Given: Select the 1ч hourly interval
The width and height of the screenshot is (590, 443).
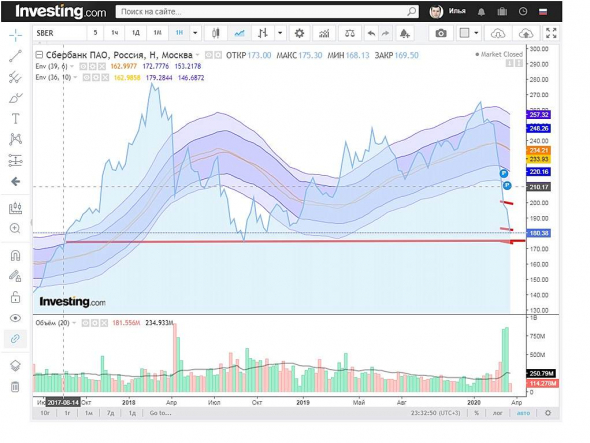Looking at the screenshot, I should point(115,33).
